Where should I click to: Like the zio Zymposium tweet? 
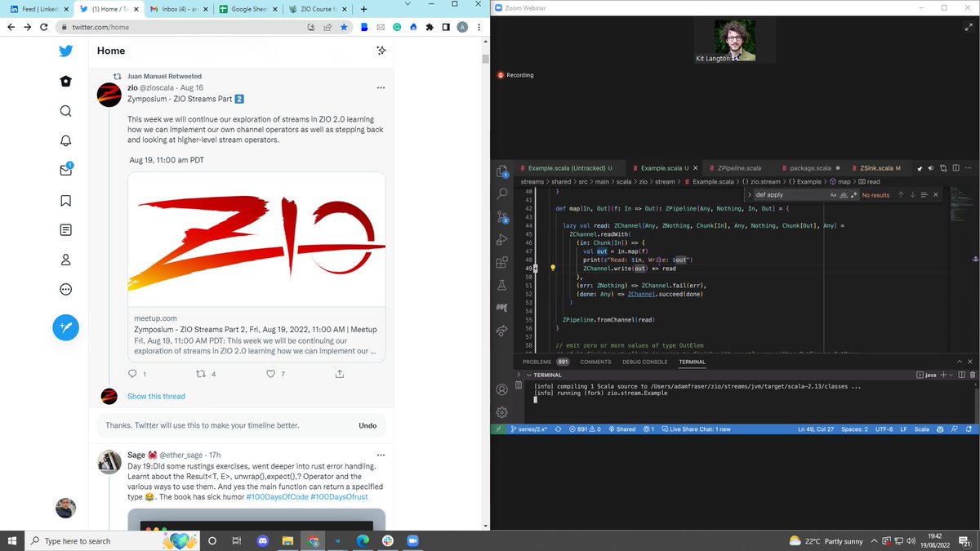click(x=271, y=374)
